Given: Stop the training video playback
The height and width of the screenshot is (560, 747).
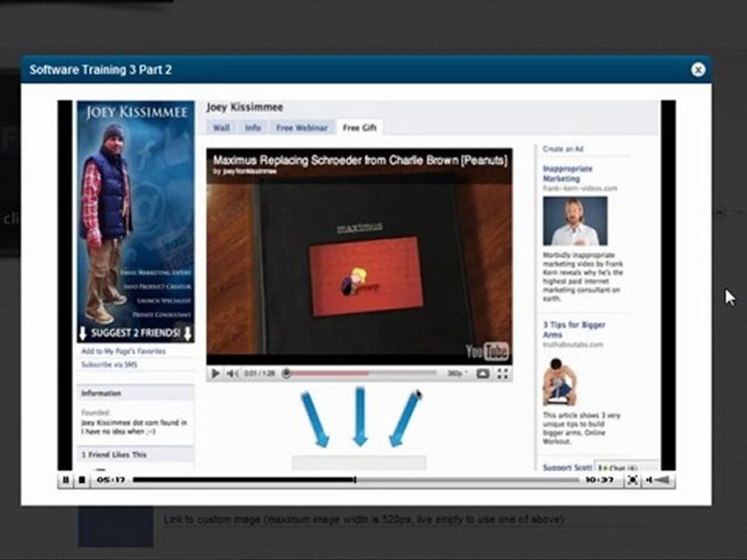Looking at the screenshot, I should pyautogui.click(x=82, y=480).
